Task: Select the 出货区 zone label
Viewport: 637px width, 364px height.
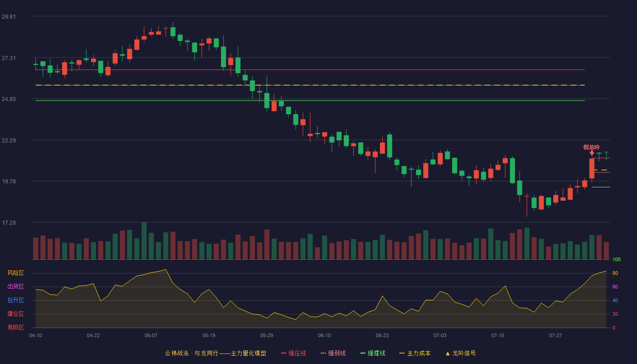Action: point(15,287)
